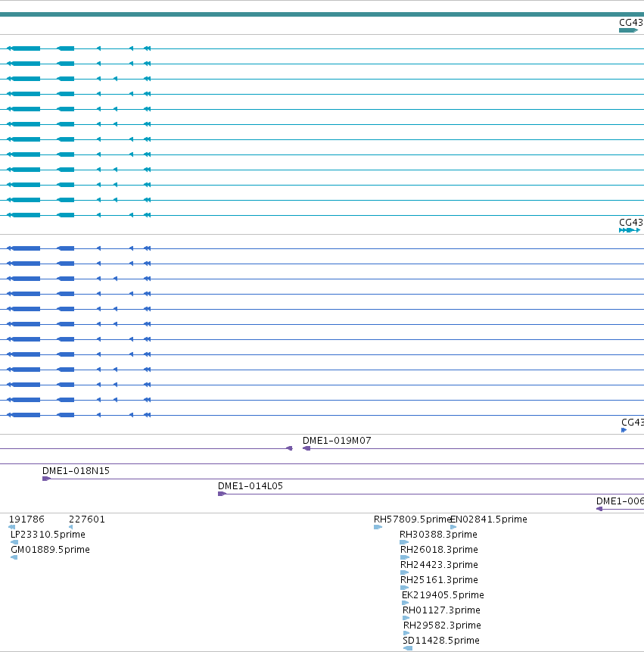Click the SD11428.5prime label

(x=441, y=641)
